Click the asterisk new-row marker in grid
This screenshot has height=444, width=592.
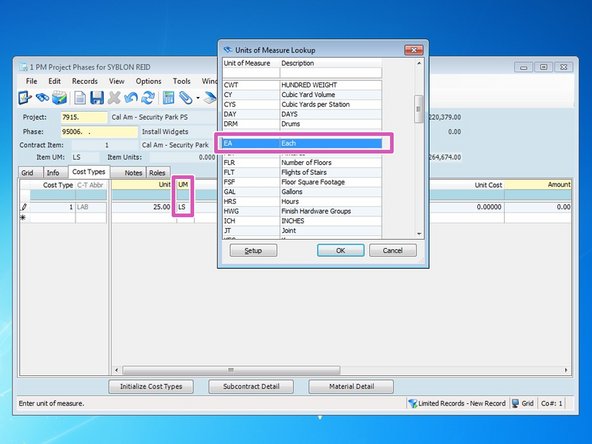point(23,217)
